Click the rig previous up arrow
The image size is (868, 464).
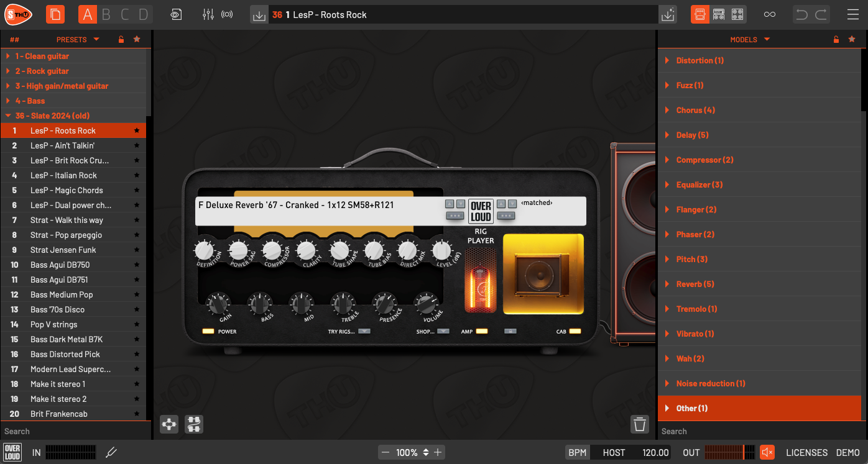(450, 204)
